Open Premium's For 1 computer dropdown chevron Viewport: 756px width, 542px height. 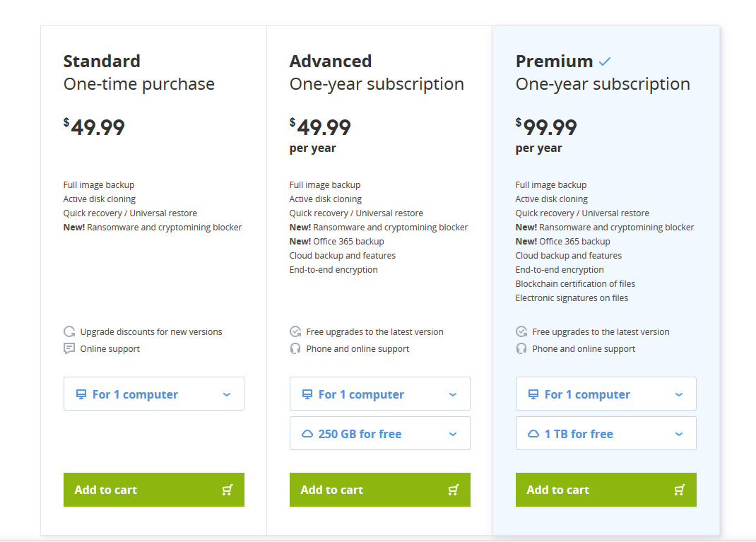click(x=679, y=394)
